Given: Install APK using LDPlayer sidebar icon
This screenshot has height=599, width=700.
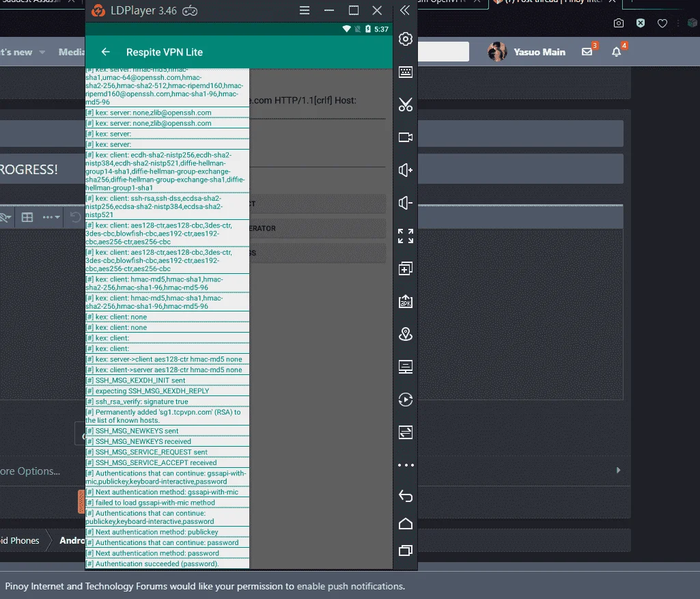Looking at the screenshot, I should [x=406, y=301].
